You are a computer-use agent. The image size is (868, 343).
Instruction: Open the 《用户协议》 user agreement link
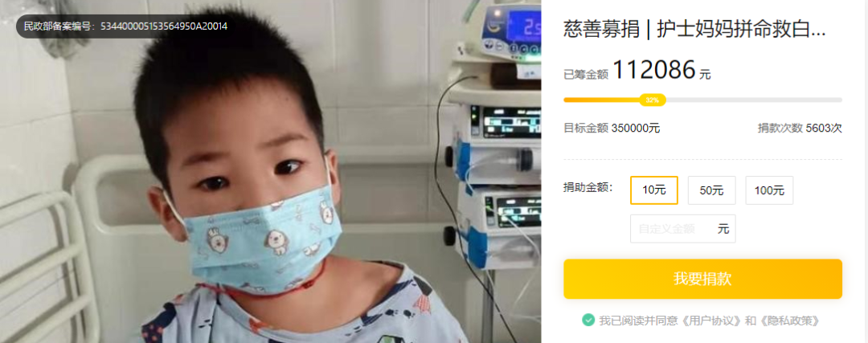(710, 321)
